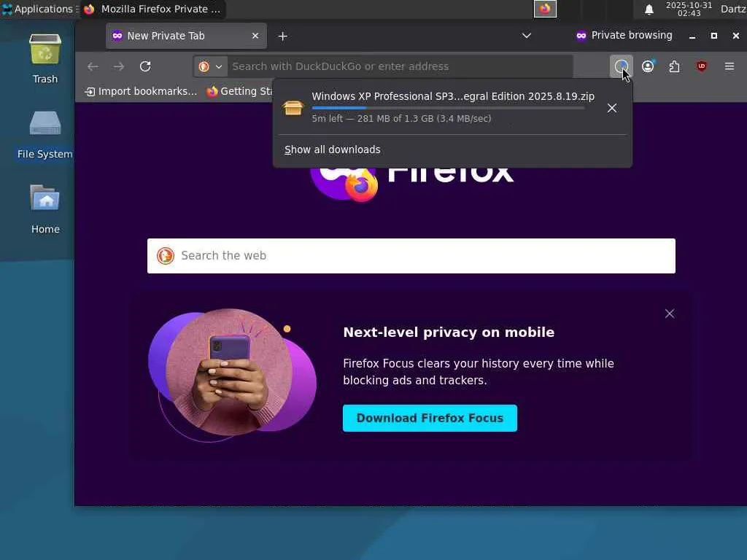Open the Firefox hamburger menu
The height and width of the screenshot is (560, 747).
(729, 66)
